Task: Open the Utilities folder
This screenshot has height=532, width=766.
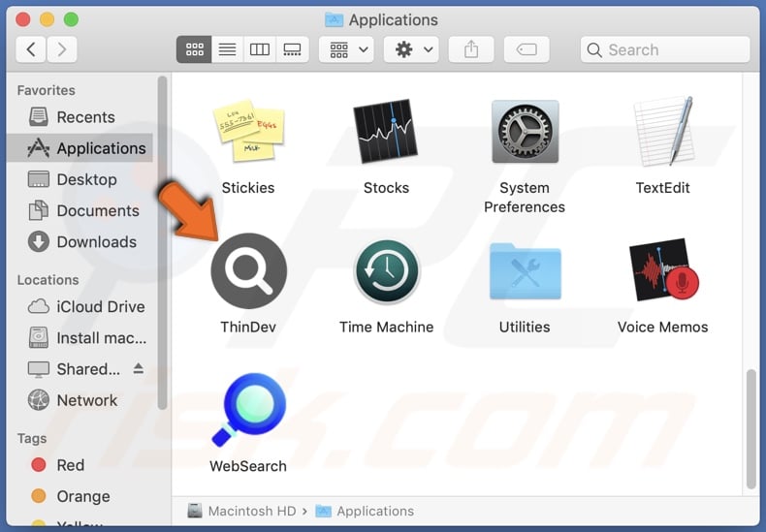Action: (x=525, y=273)
